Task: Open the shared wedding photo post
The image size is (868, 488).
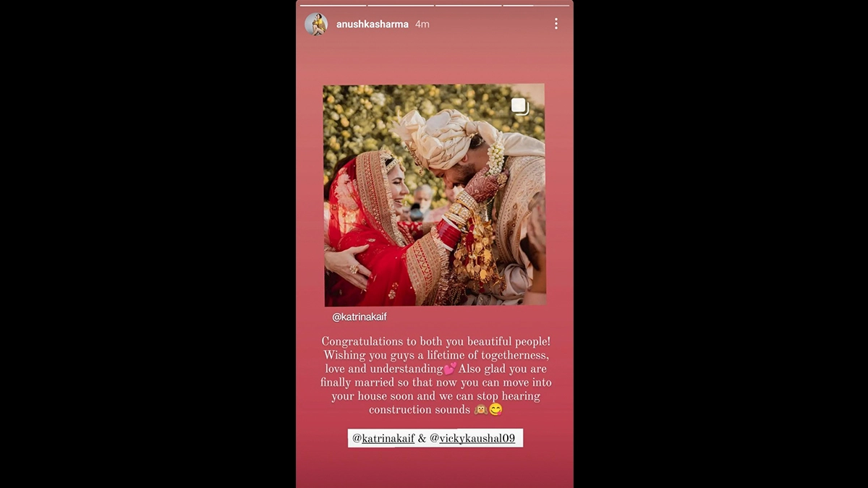Action: pyautogui.click(x=434, y=195)
